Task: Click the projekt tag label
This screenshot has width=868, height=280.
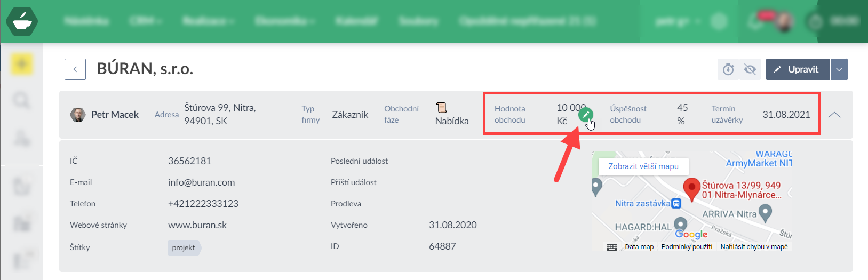Action: pos(184,247)
